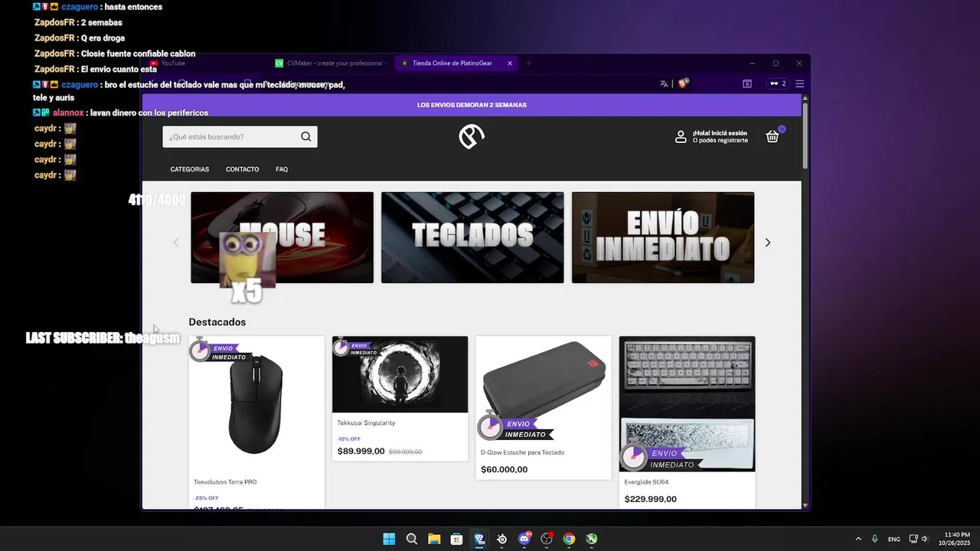Click the -10% OFF discount label
The width and height of the screenshot is (980, 551).
click(x=348, y=439)
